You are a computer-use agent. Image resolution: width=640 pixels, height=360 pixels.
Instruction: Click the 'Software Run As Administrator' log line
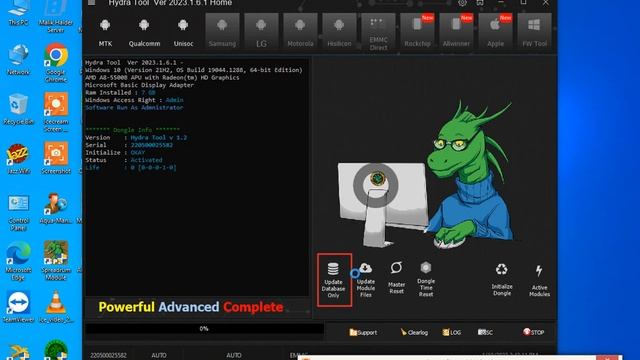pyautogui.click(x=134, y=107)
